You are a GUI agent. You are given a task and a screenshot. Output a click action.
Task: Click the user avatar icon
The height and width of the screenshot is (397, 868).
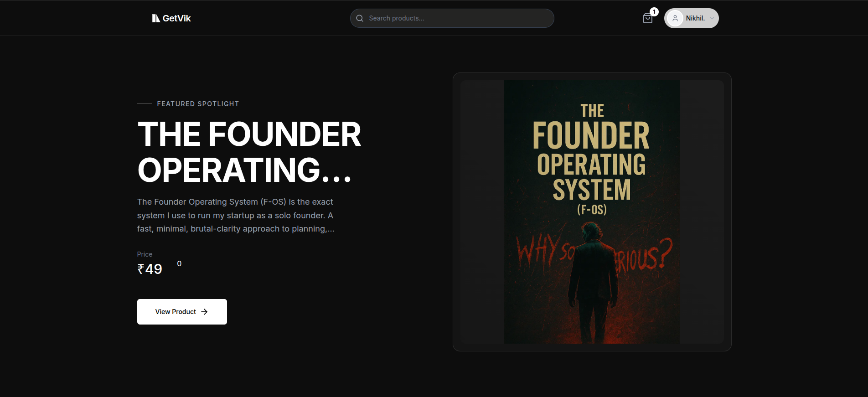click(675, 18)
